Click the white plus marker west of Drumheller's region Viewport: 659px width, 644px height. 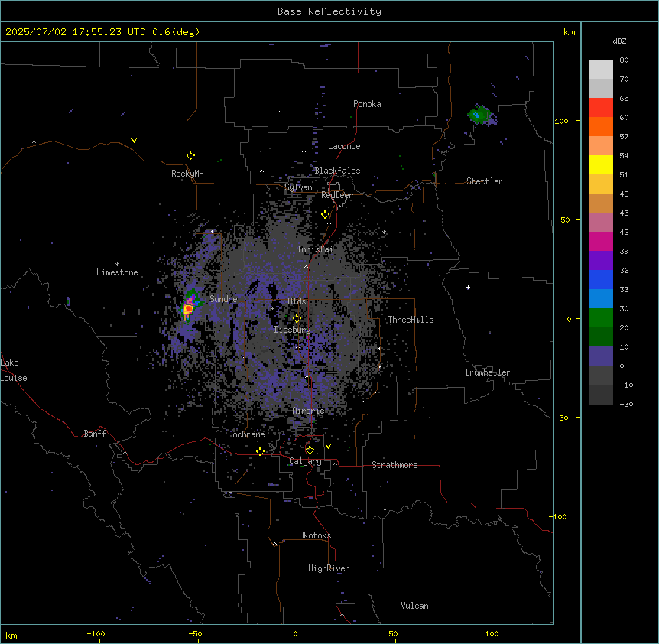pos(468,288)
